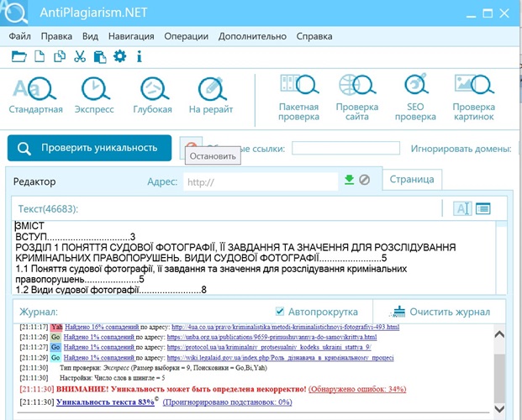Click the green download page icon
This screenshot has width=522, height=420.
click(x=349, y=180)
